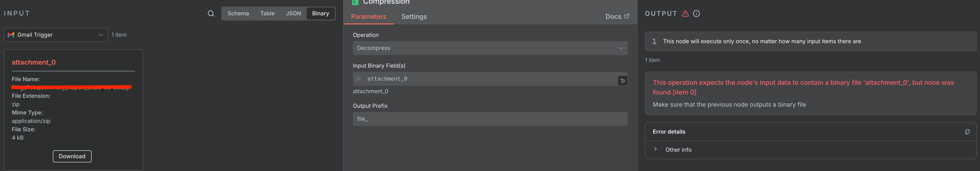The height and width of the screenshot is (171, 980).
Task: Click the Compression node icon
Action: click(x=355, y=2)
